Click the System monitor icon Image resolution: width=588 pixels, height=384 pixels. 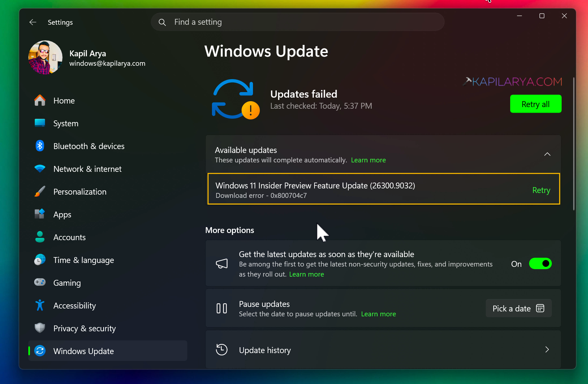pyautogui.click(x=40, y=123)
